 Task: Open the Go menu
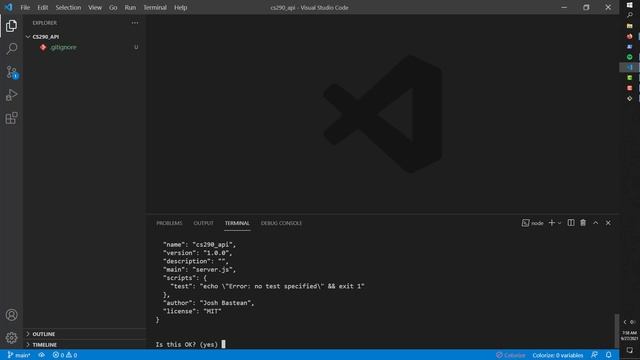pos(113,7)
